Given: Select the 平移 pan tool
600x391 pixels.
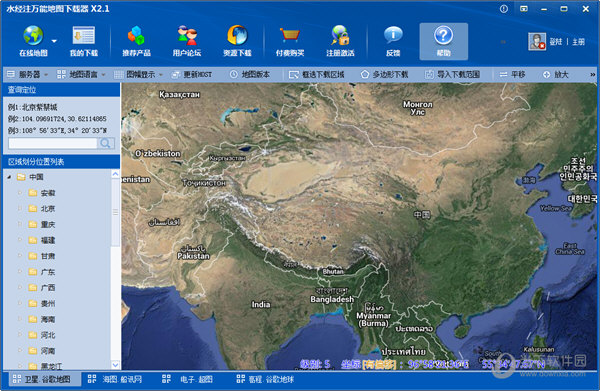Looking at the screenshot, I should [x=512, y=75].
